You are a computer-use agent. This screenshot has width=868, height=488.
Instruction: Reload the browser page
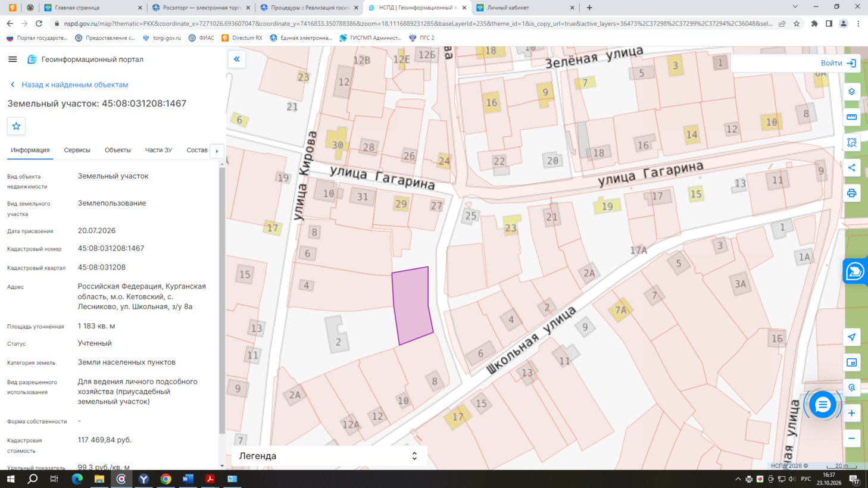(x=39, y=24)
